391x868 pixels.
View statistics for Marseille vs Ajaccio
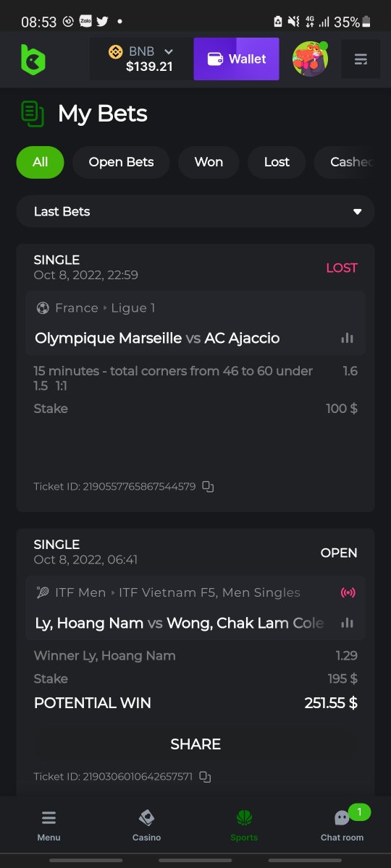point(348,338)
